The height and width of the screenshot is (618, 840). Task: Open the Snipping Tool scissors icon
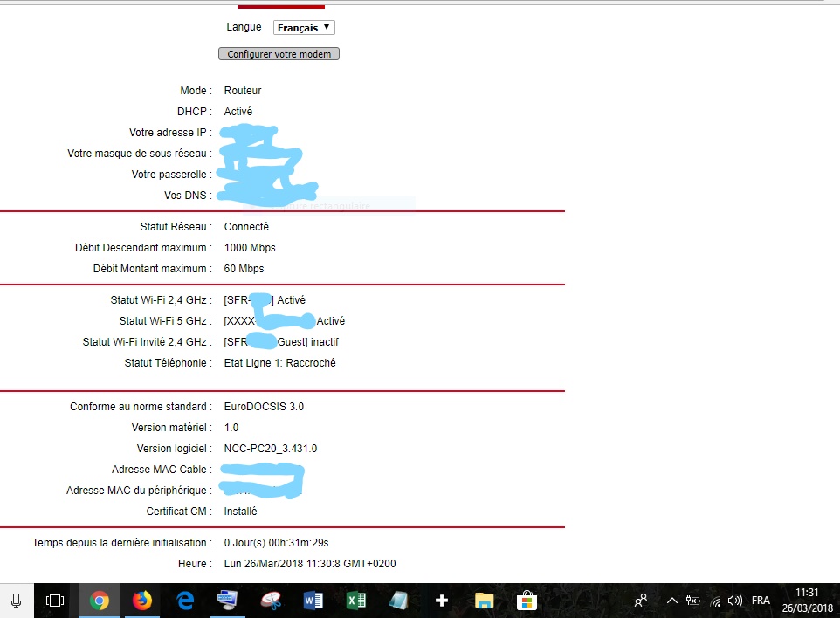[271, 601]
